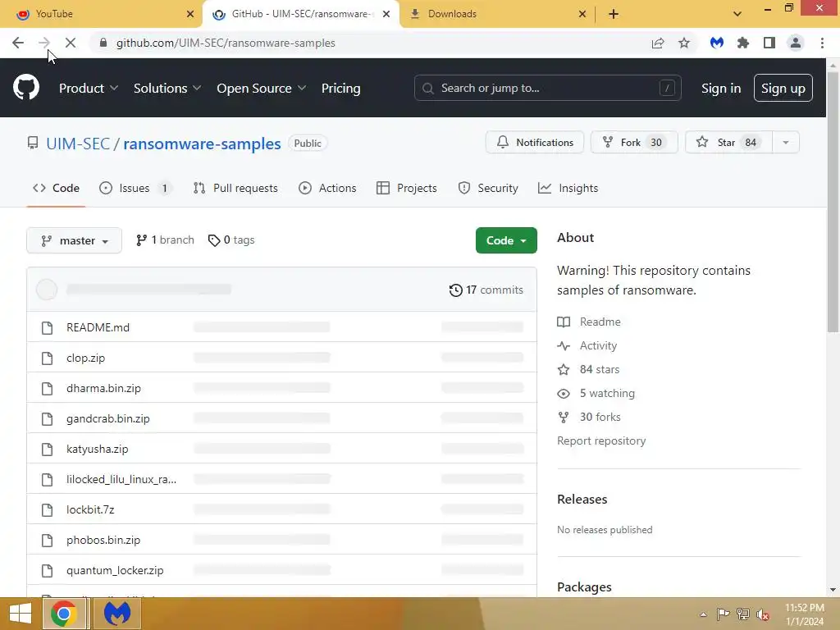The height and width of the screenshot is (630, 840).
Task: Open quantum_locker.zip file
Action: point(115,571)
